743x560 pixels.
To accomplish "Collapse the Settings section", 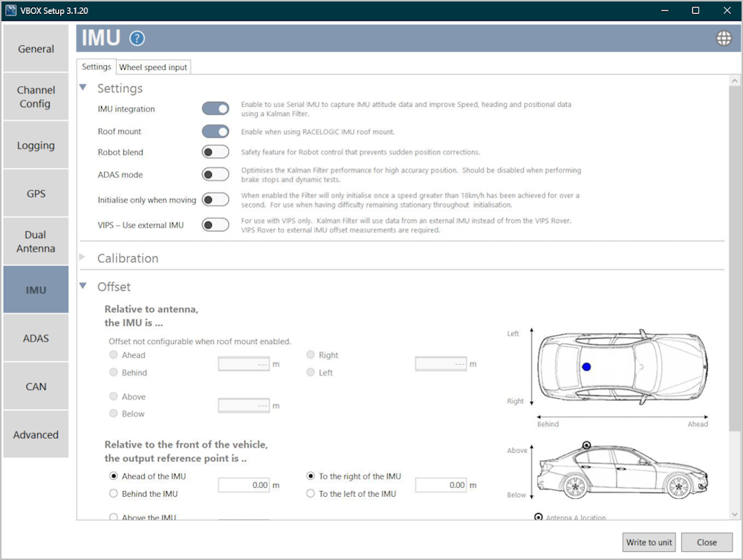I will [x=83, y=87].
